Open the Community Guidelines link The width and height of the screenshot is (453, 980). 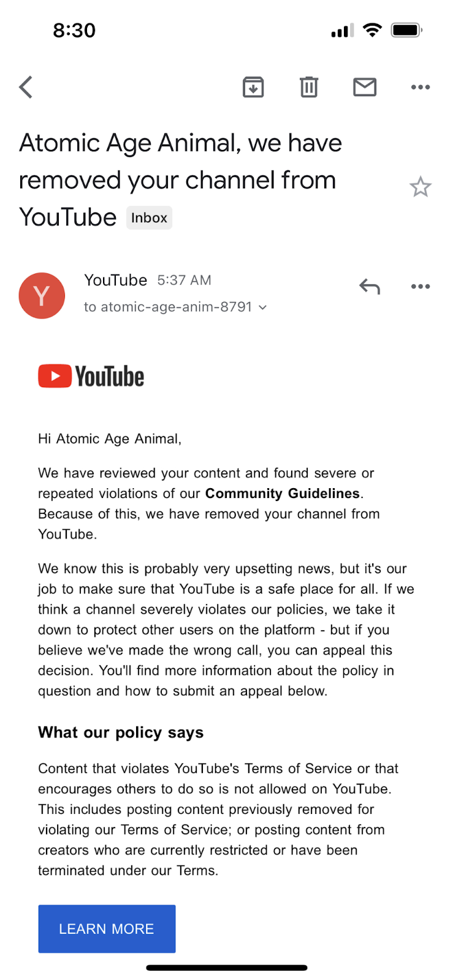point(283,494)
